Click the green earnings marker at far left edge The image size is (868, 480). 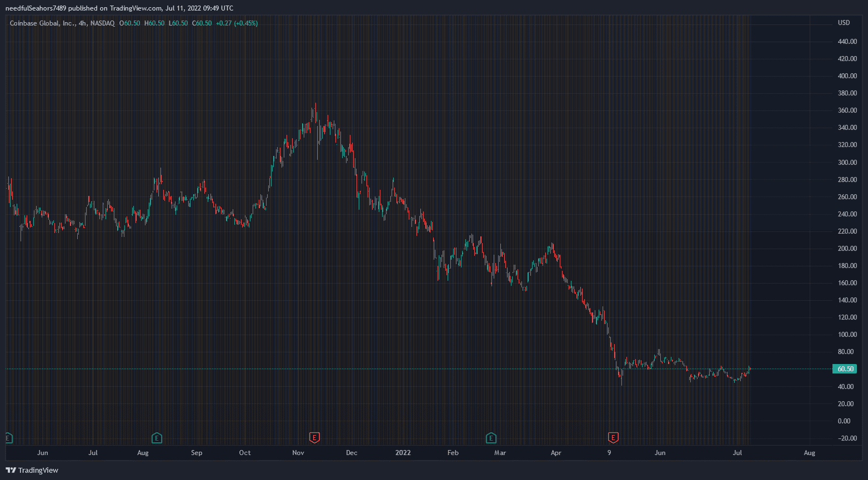pos(8,438)
